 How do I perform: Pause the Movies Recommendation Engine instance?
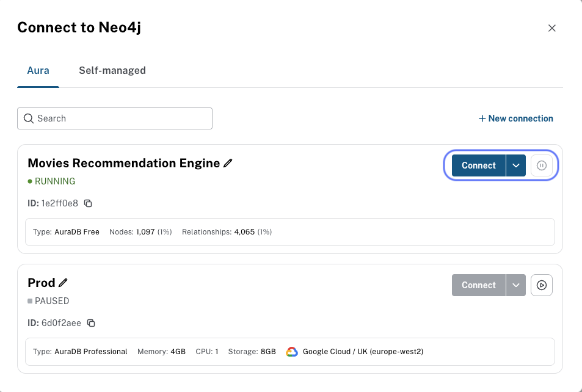[x=542, y=165]
